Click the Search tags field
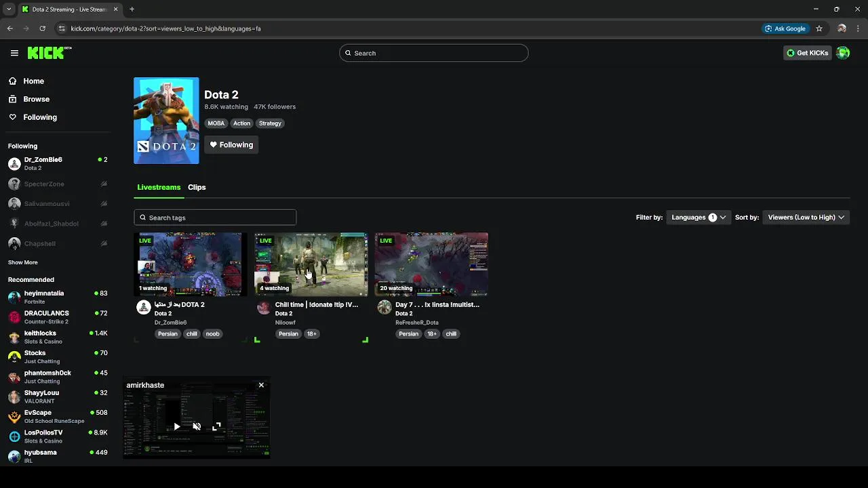 click(x=215, y=218)
